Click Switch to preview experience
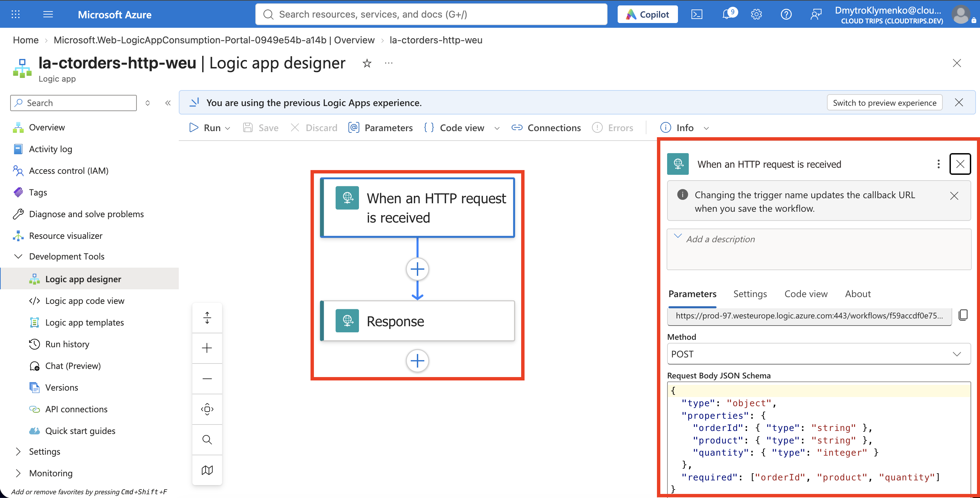980x498 pixels. [885, 103]
